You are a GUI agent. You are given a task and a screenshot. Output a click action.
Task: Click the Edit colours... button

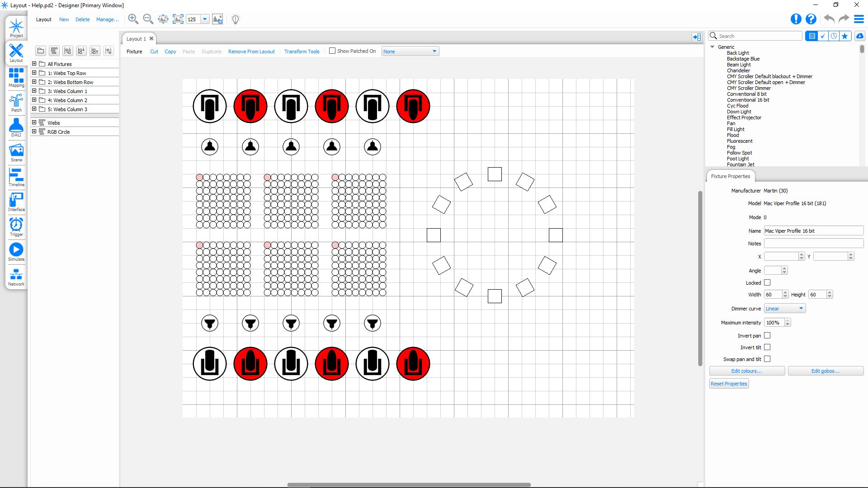(746, 371)
